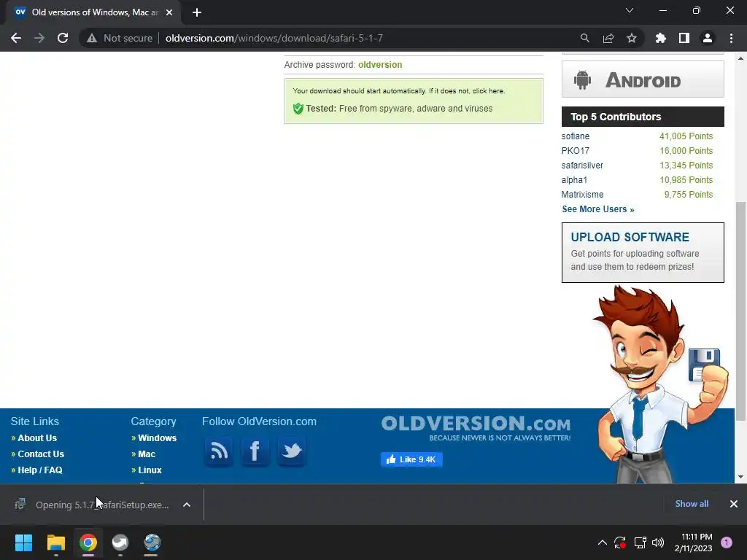
Task: Show hidden system tray icons
Action: click(602, 542)
